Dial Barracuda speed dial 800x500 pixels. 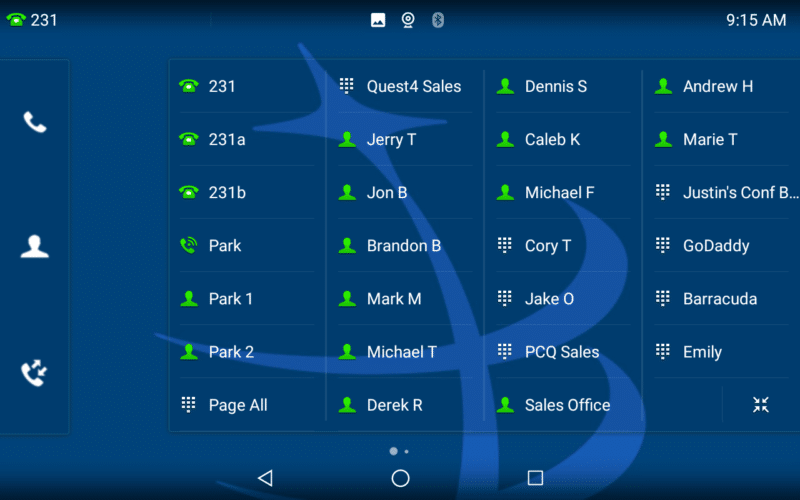[721, 298]
